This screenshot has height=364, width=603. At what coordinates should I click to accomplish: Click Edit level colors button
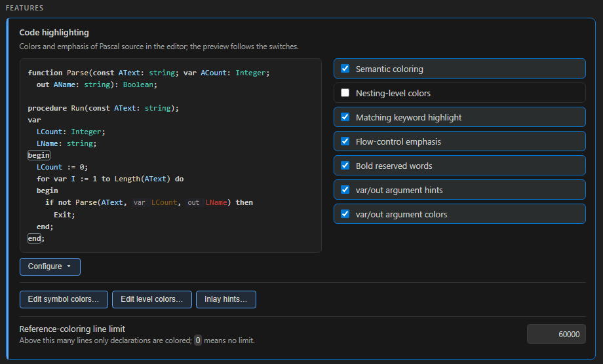tap(152, 299)
